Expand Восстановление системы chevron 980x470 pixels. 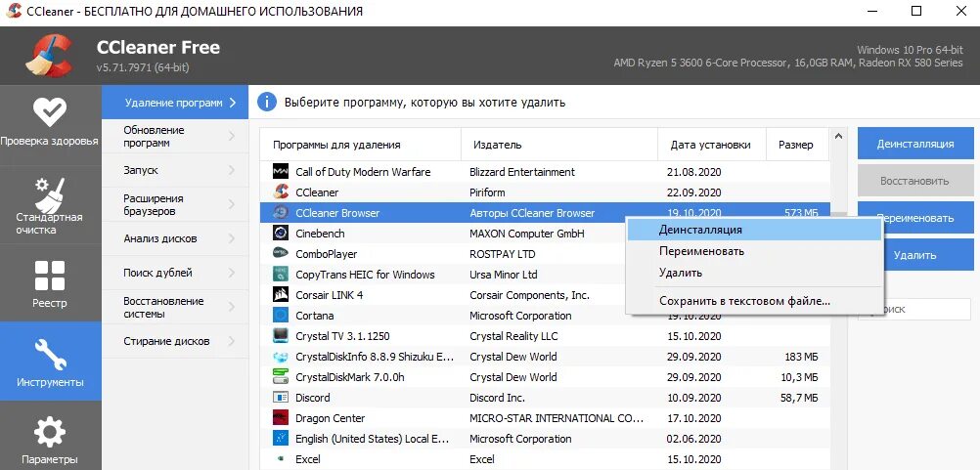231,307
